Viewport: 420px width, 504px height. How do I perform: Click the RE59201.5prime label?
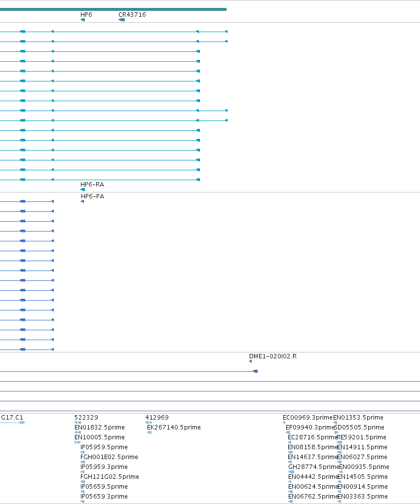click(361, 437)
